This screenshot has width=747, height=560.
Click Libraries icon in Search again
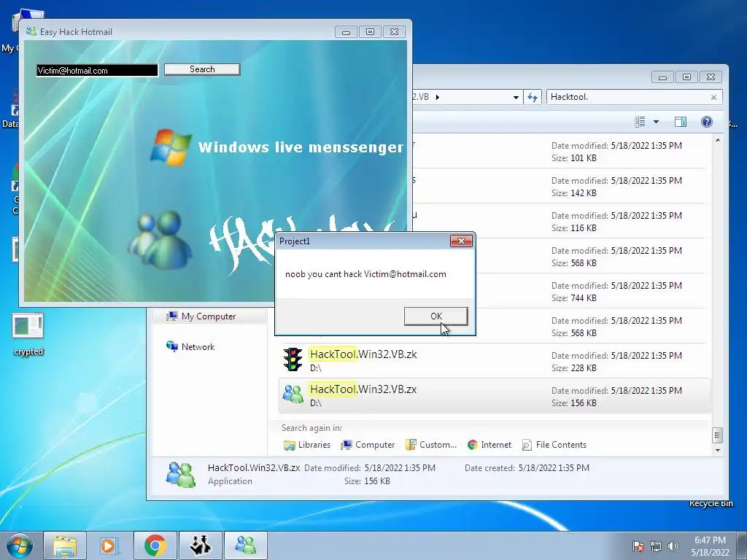coord(289,445)
